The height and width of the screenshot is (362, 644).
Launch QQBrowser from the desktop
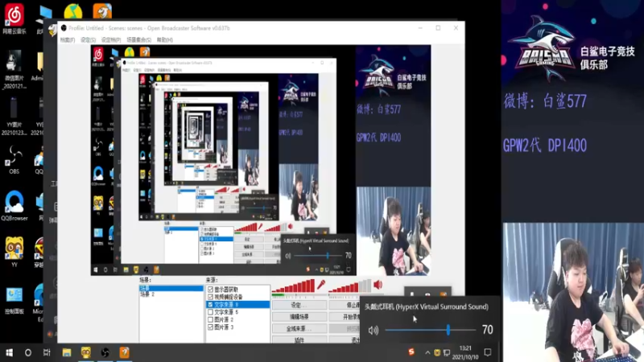(14, 205)
